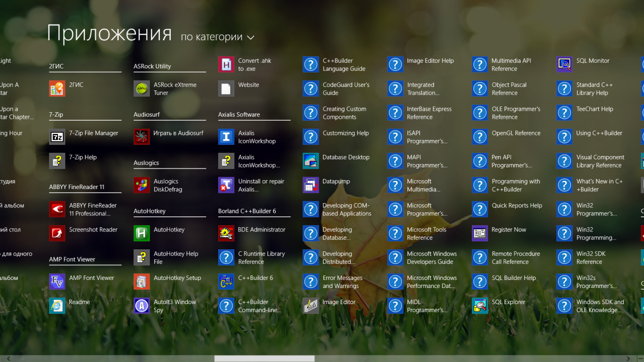Click the Axialis Software category header

[x=239, y=115]
